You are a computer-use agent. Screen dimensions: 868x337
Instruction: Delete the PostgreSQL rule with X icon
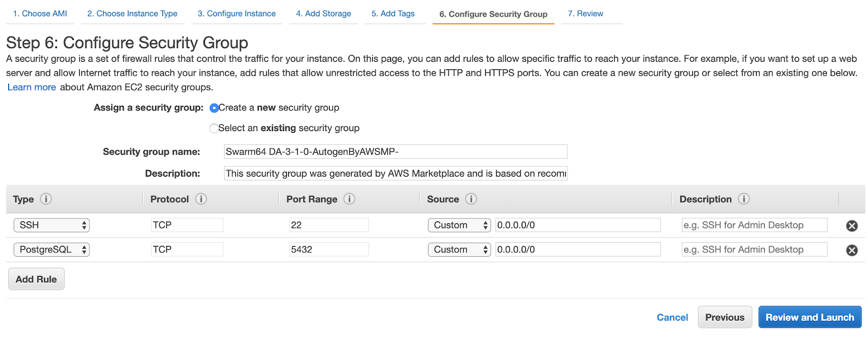pos(852,250)
